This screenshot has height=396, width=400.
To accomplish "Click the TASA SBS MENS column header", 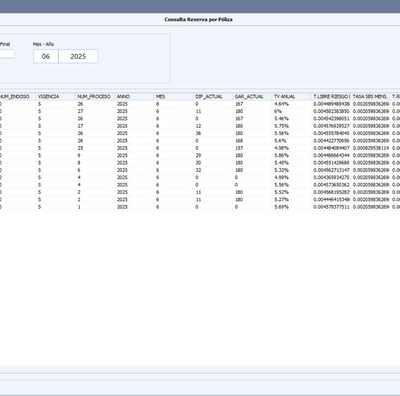I will coord(370,97).
